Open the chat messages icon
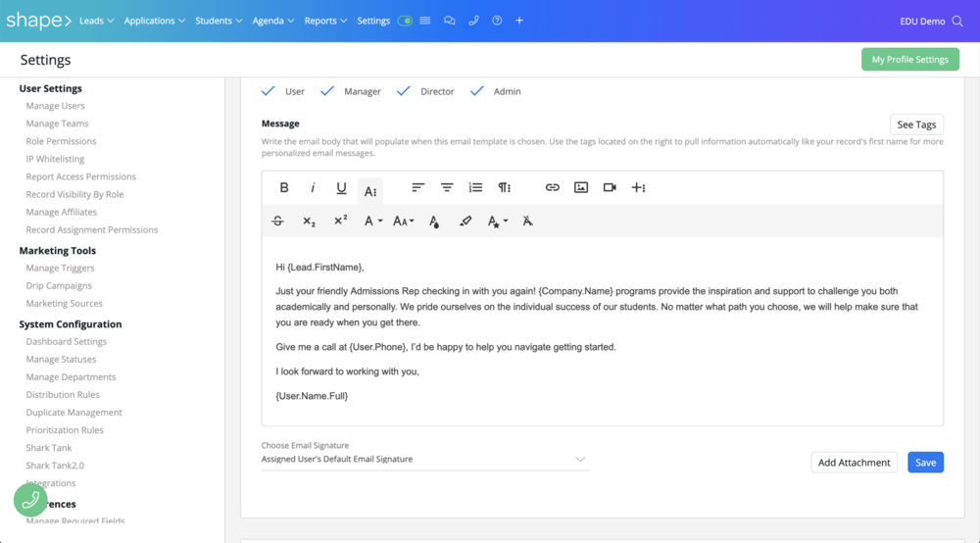Viewport: 980px width, 543px height. (450, 21)
